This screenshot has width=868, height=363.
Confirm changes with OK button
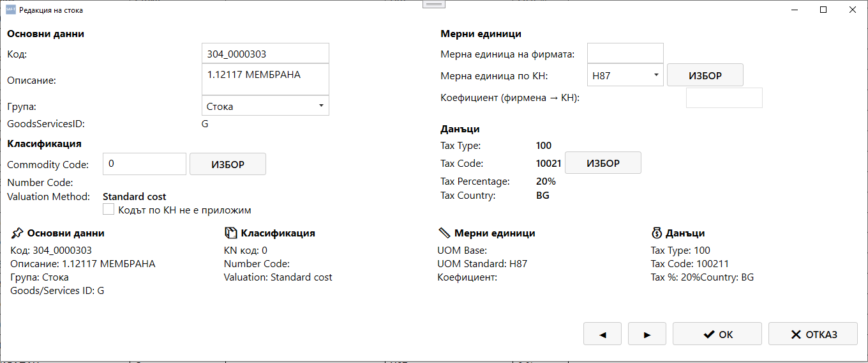(x=717, y=334)
